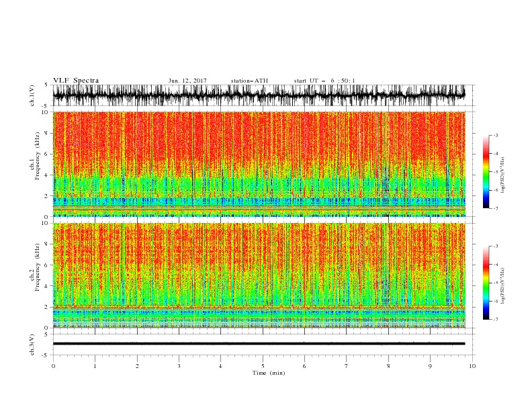Click the time axis tick label "0"
Screen dimensions: 532x411
(53, 366)
